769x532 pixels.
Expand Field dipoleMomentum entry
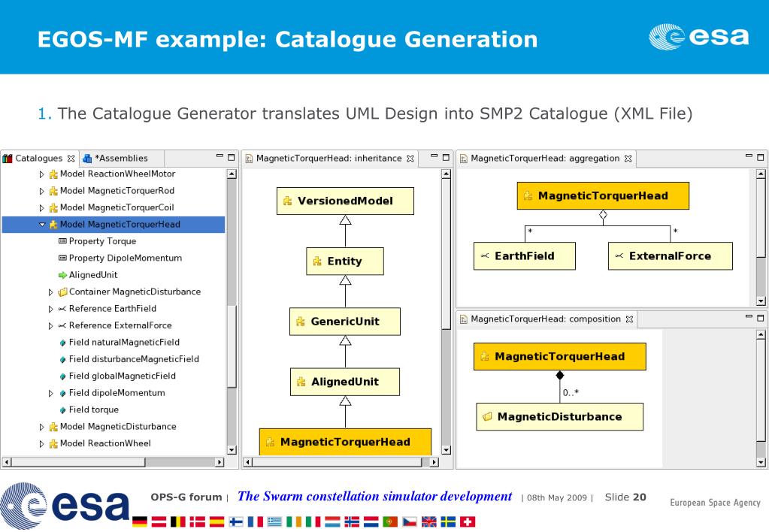click(x=50, y=393)
